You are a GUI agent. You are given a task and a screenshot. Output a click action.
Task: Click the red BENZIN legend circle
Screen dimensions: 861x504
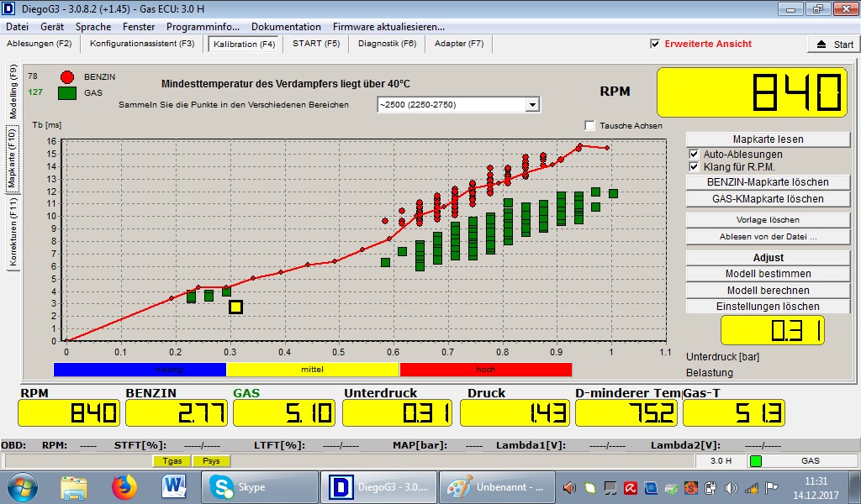[67, 77]
